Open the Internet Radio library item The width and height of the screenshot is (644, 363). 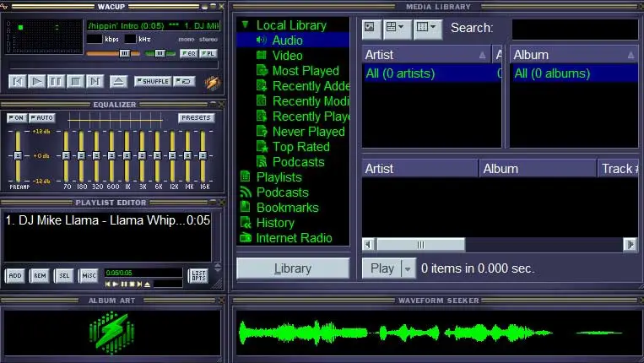(x=294, y=238)
